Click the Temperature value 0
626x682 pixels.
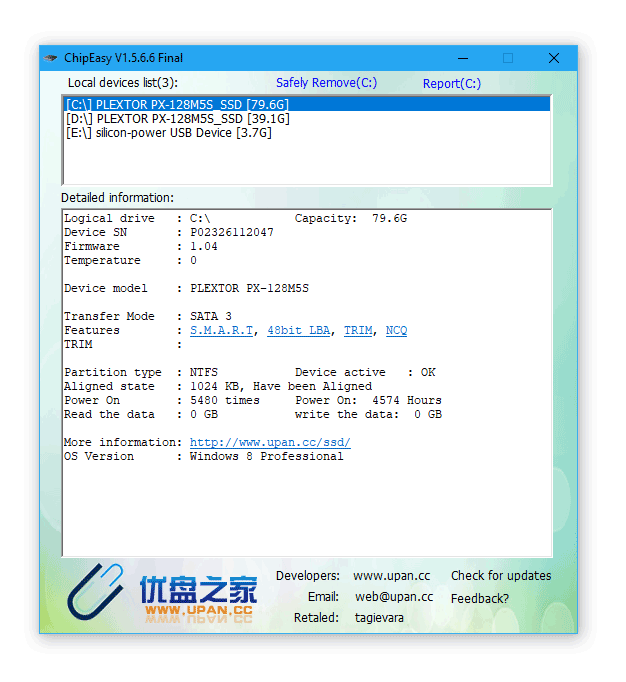(193, 261)
